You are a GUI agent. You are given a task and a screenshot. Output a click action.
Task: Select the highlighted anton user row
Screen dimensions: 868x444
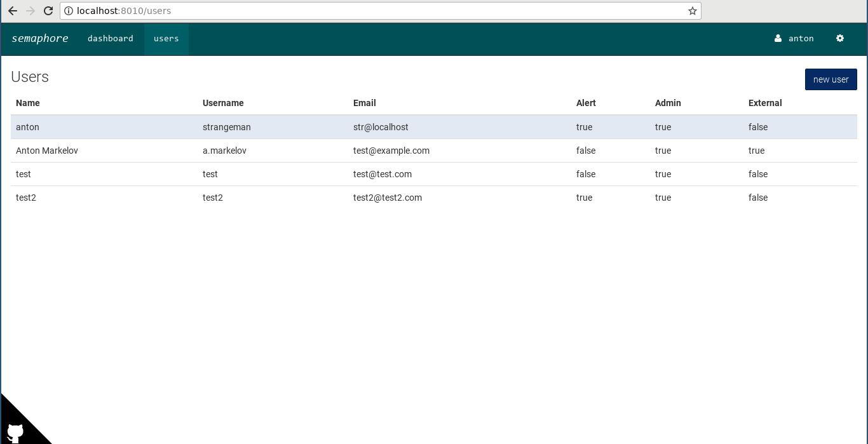[x=254, y=127]
